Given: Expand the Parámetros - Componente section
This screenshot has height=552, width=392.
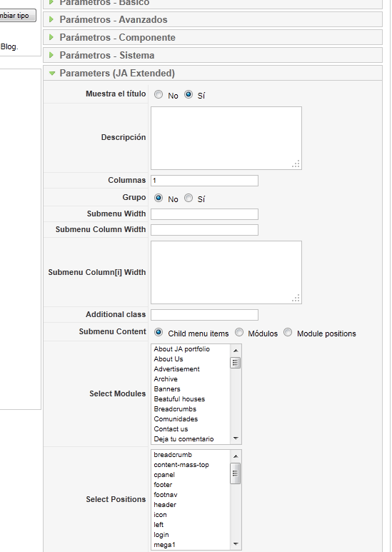Looking at the screenshot, I should (213, 37).
